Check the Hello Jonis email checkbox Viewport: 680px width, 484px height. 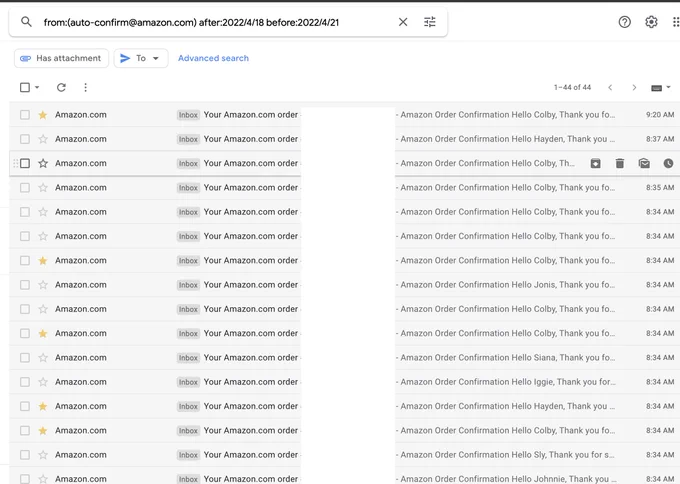pyautogui.click(x=25, y=285)
